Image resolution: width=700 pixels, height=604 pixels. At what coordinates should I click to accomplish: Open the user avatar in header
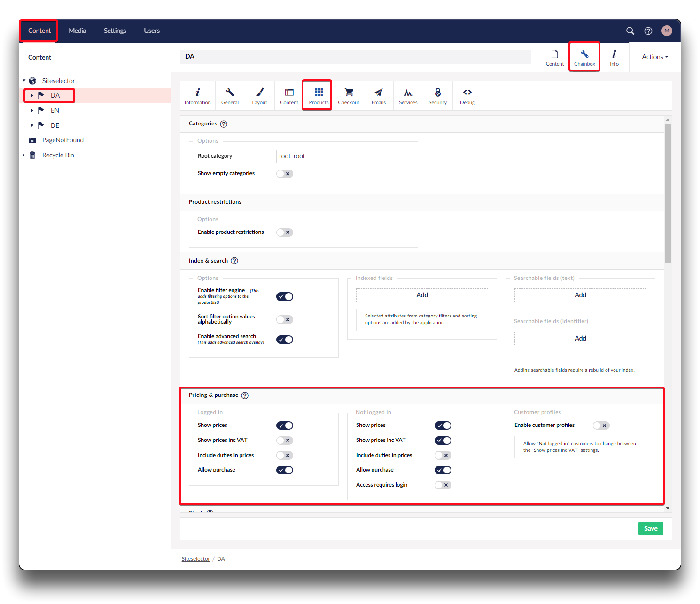click(x=666, y=31)
